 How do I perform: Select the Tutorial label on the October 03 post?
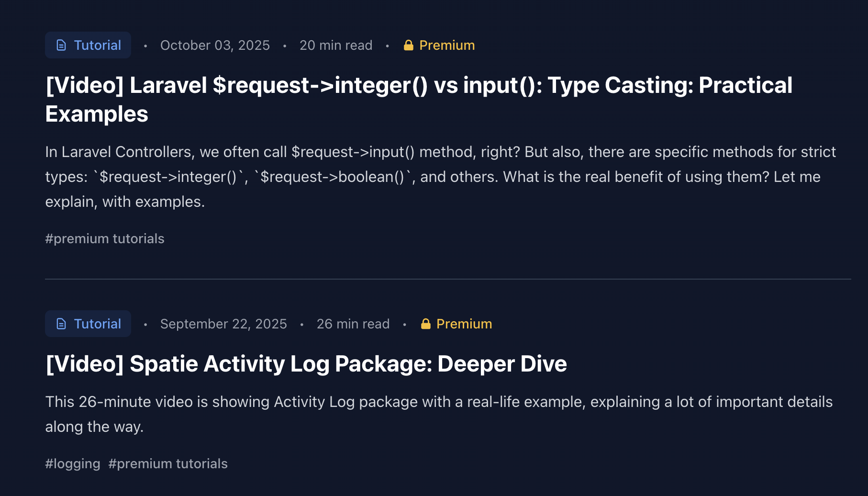tap(97, 45)
